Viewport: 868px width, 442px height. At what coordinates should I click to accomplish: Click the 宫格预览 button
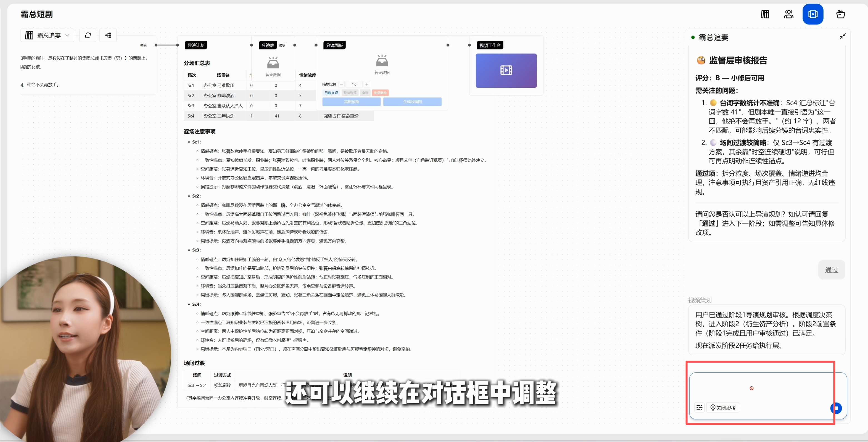click(x=351, y=102)
